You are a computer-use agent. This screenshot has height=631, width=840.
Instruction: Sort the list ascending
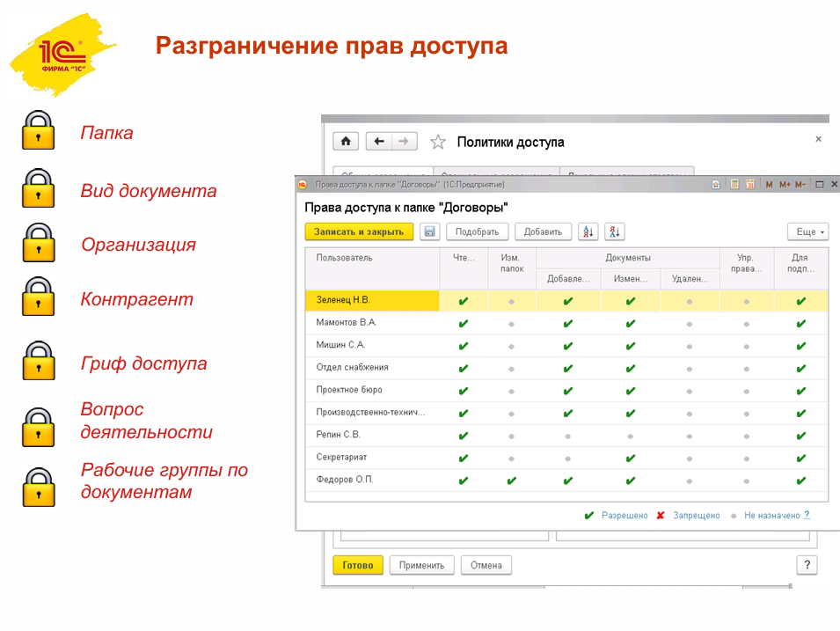[588, 231]
